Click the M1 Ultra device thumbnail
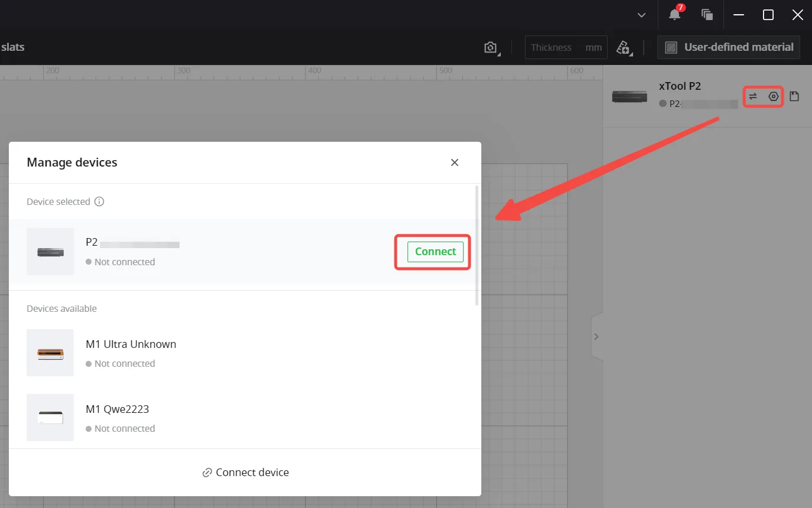 tap(50, 353)
